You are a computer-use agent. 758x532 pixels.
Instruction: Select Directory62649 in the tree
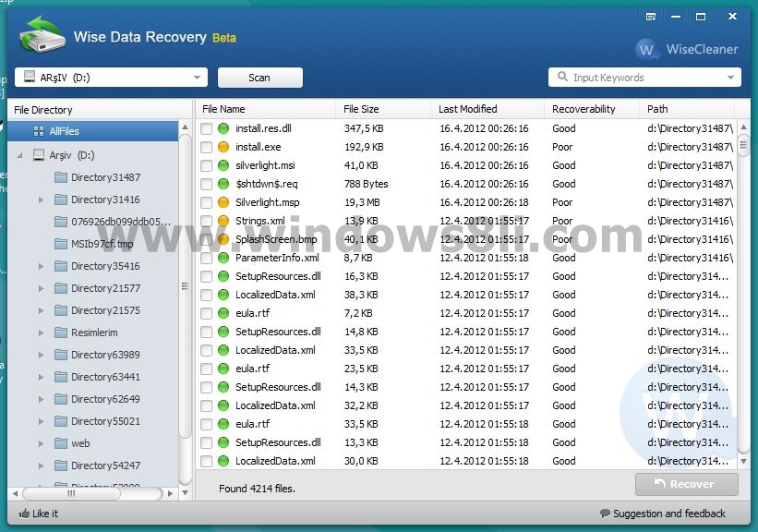point(105,399)
